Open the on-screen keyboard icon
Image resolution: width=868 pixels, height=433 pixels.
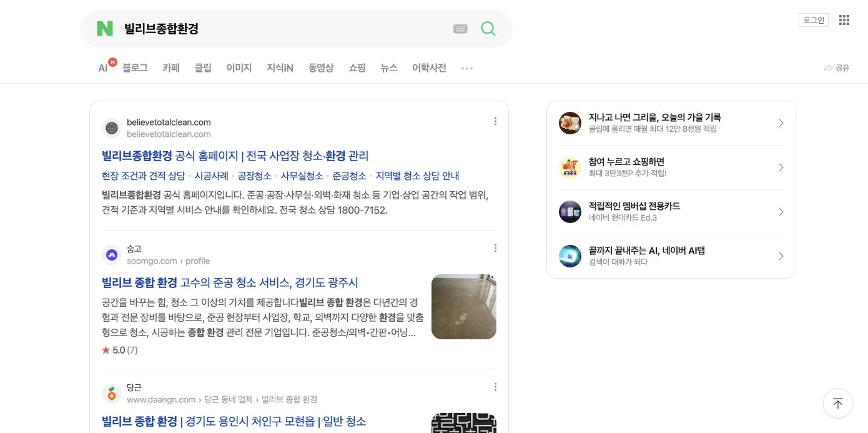pos(460,29)
